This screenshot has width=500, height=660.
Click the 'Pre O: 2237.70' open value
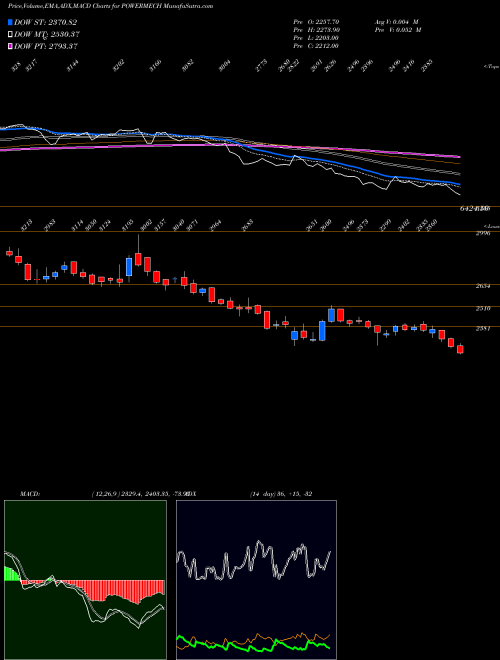[x=316, y=21]
